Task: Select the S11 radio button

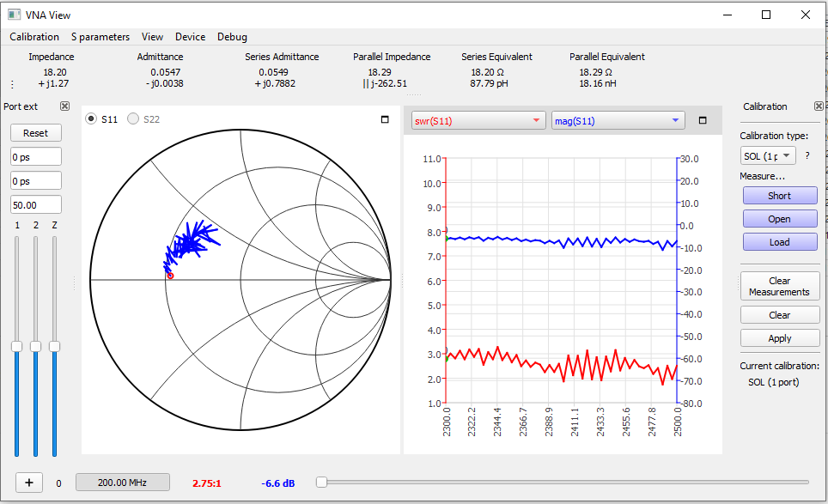Action: [x=91, y=119]
